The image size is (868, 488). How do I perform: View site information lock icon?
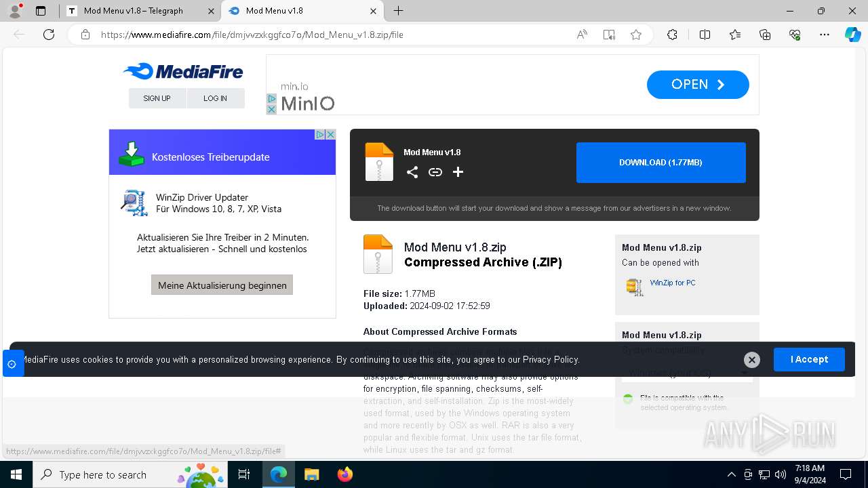[x=85, y=35]
